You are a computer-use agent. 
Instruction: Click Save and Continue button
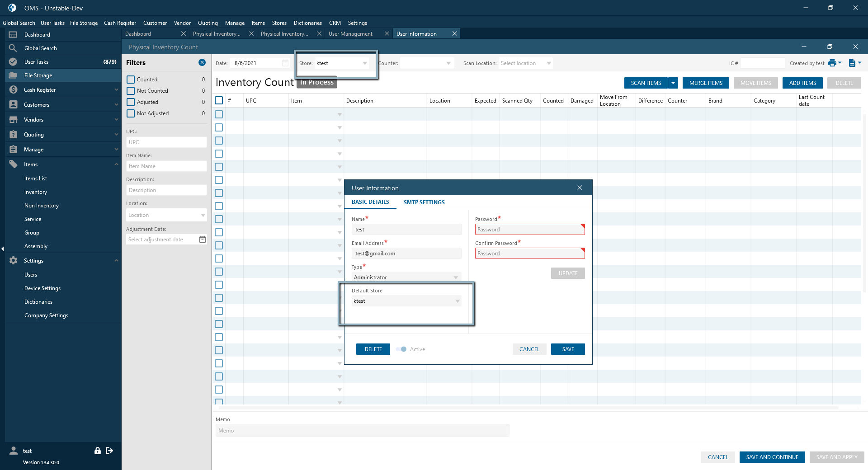click(772, 457)
